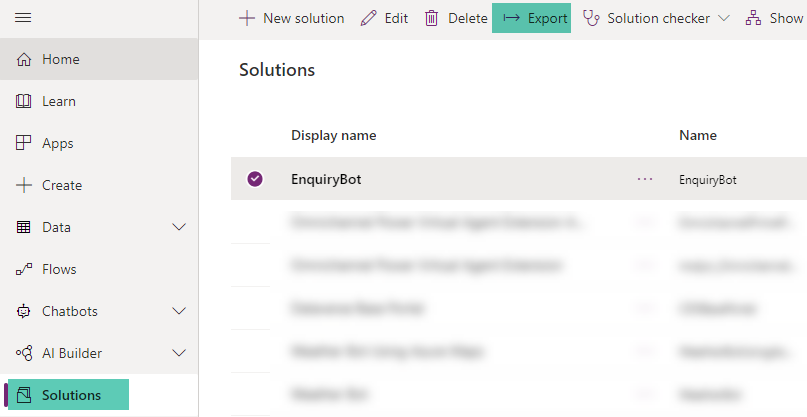The image size is (807, 417).
Task: Click the AI Builder sidebar label
Action: click(72, 353)
